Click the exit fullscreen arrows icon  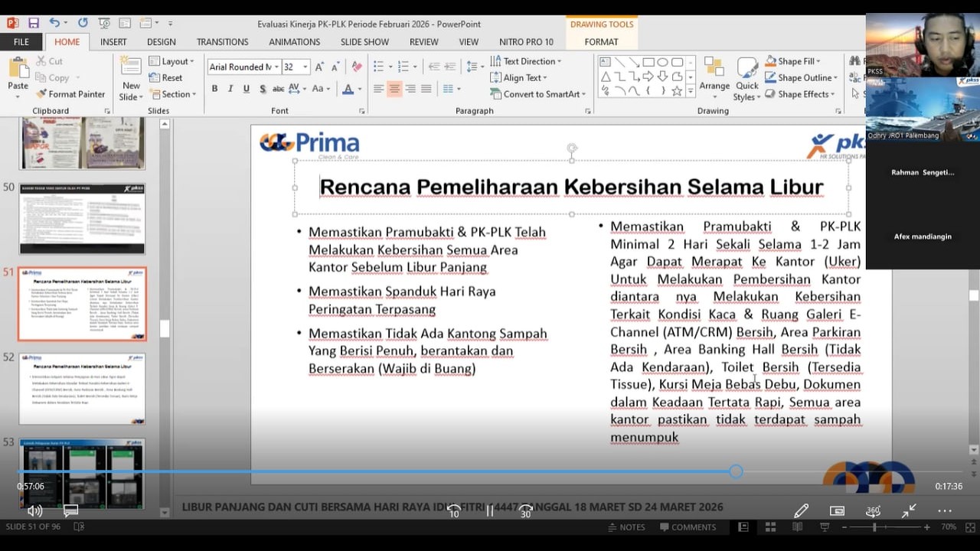[x=909, y=510]
